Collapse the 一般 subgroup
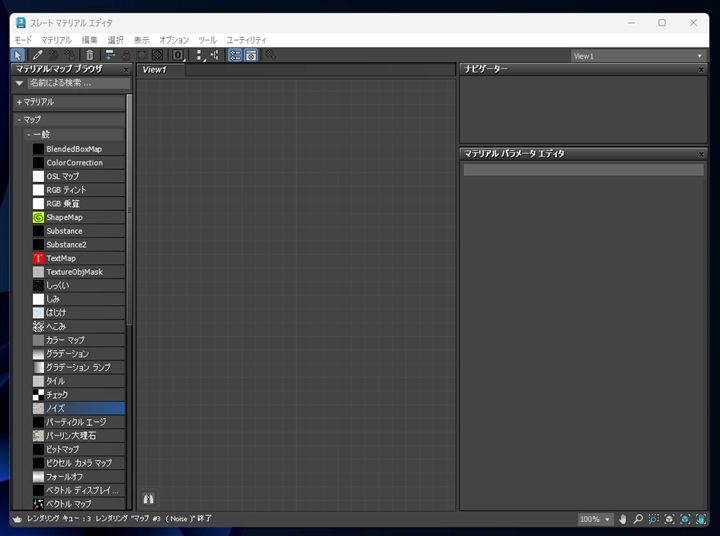Screen dimensions: 720x536 coord(74,135)
